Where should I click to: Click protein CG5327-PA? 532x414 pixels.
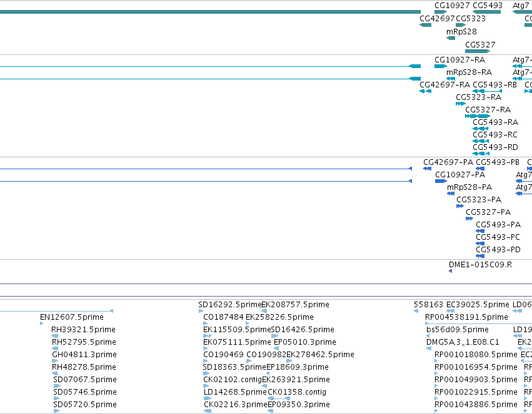[x=469, y=219]
